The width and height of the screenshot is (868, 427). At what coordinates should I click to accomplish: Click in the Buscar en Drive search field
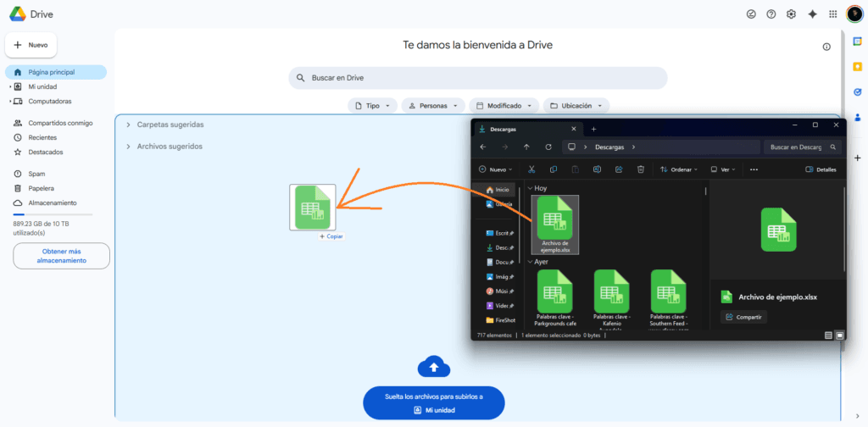pos(478,78)
